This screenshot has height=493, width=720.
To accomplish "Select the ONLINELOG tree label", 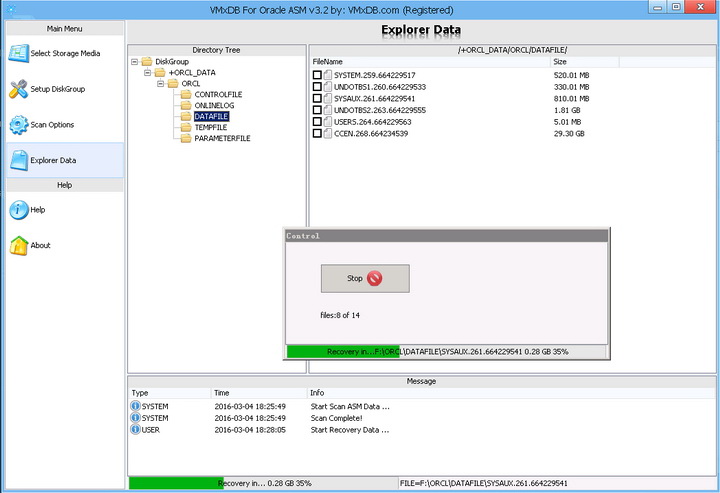I will coord(214,106).
